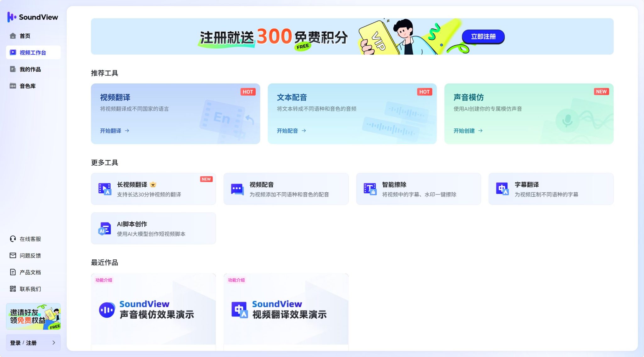Open 音色库 in the sidebar
Image resolution: width=644 pixels, height=357 pixels.
click(x=33, y=86)
